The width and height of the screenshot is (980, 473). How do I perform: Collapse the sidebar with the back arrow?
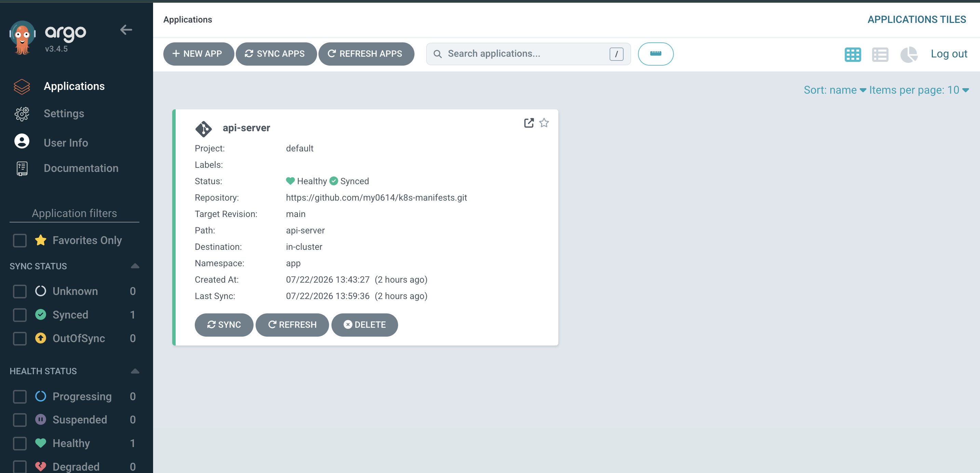[x=126, y=30]
